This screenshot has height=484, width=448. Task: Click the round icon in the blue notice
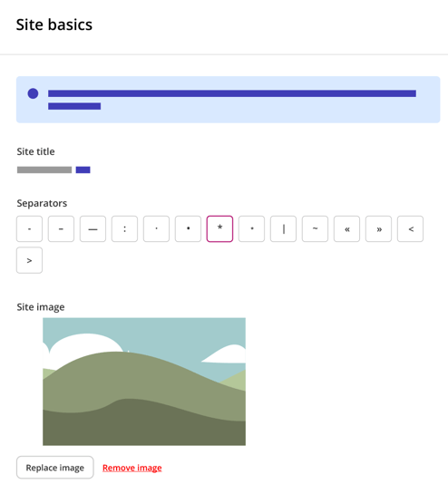coord(33,93)
